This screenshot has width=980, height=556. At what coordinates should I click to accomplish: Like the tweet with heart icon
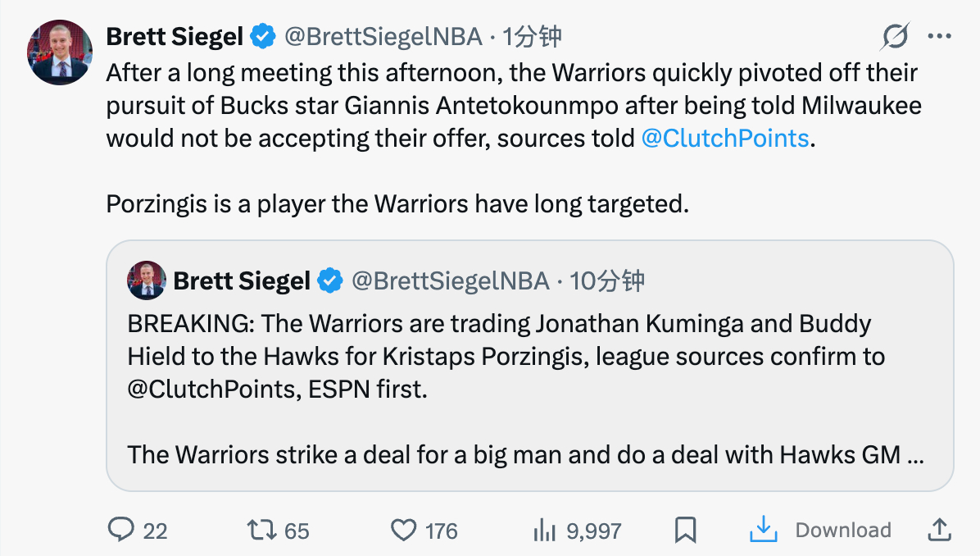click(x=403, y=530)
